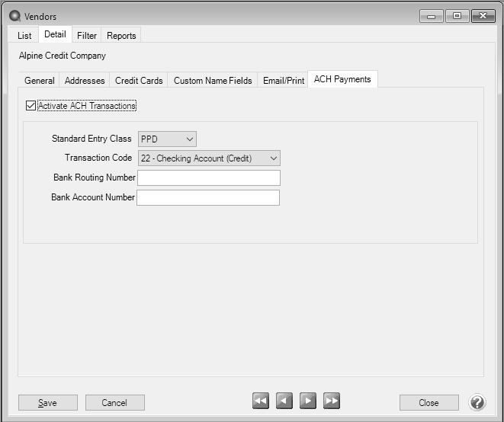Image resolution: width=504 pixels, height=422 pixels.
Task: Expand the Transaction Code dropdown
Action: (209, 158)
